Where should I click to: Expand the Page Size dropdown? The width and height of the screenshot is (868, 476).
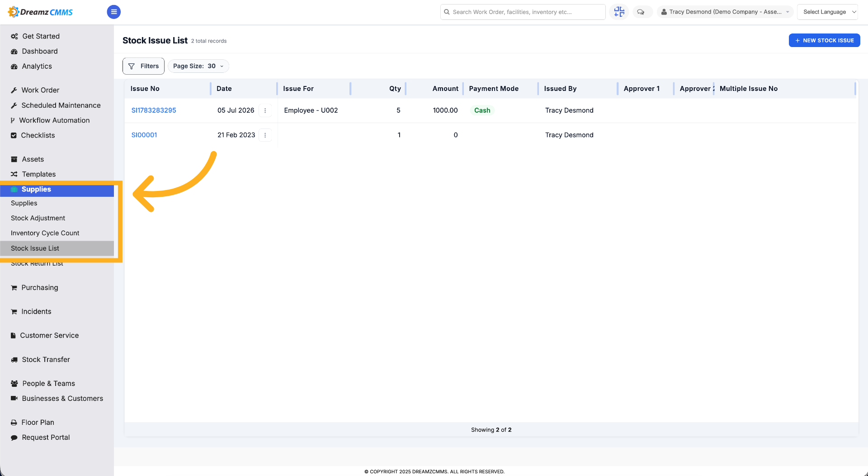(198, 66)
